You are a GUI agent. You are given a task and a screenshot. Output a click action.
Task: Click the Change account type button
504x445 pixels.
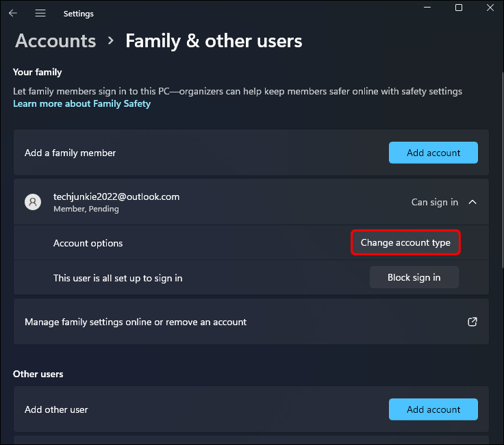(x=405, y=243)
